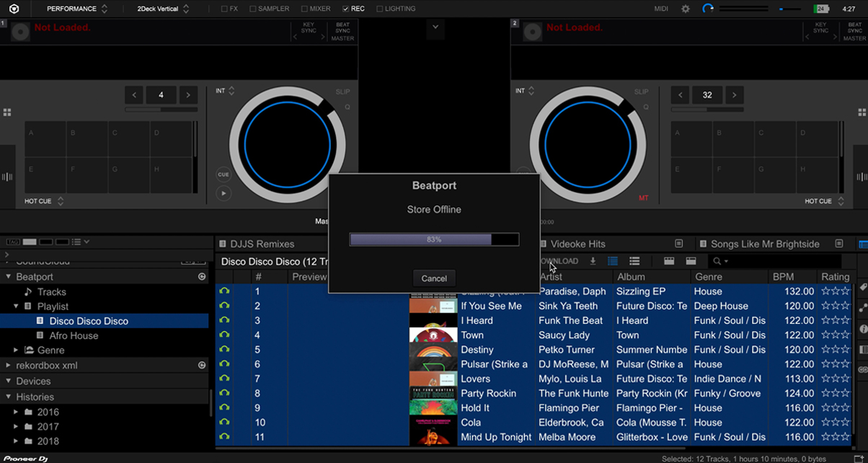Viewport: 868px width, 463px height.
Task: Toggle MT master tempo on deck 2
Action: [x=643, y=198]
